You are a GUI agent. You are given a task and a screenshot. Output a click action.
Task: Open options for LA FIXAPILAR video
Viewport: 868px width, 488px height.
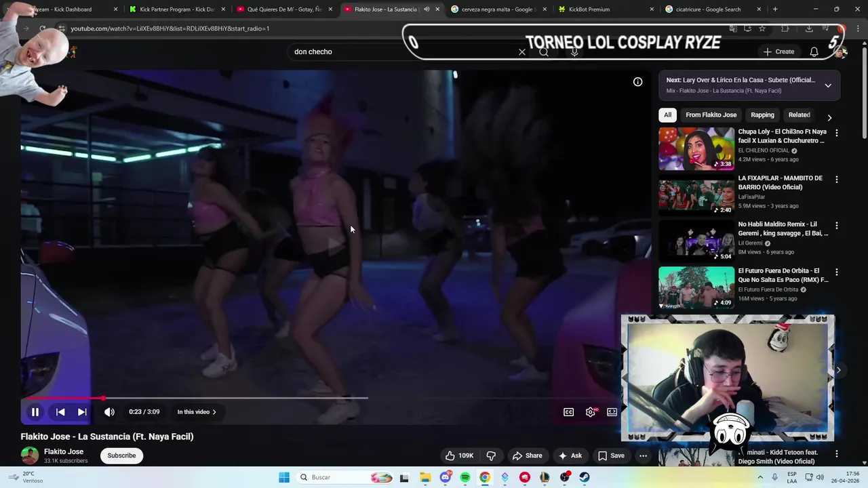pos(836,180)
